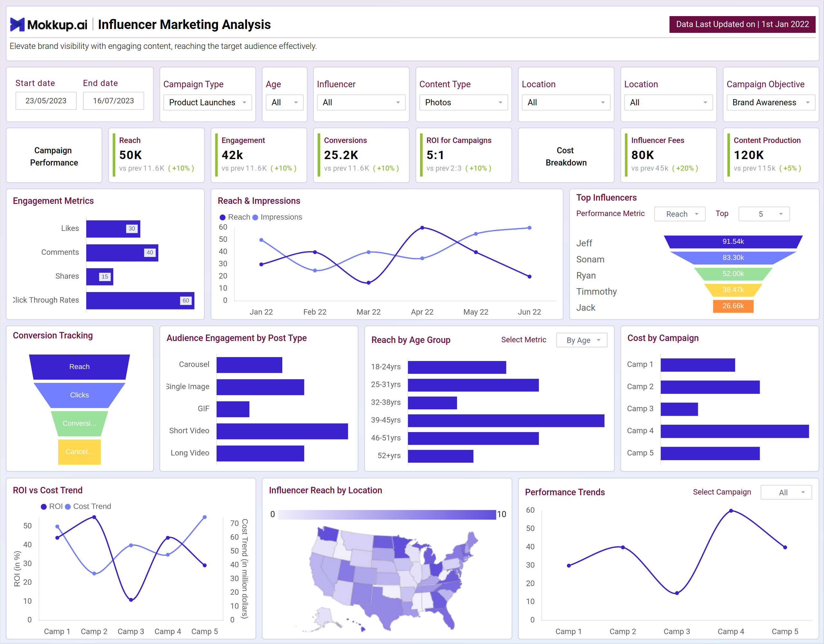Click the Likes bar in Engagement Metrics
824x644 pixels.
pyautogui.click(x=113, y=229)
